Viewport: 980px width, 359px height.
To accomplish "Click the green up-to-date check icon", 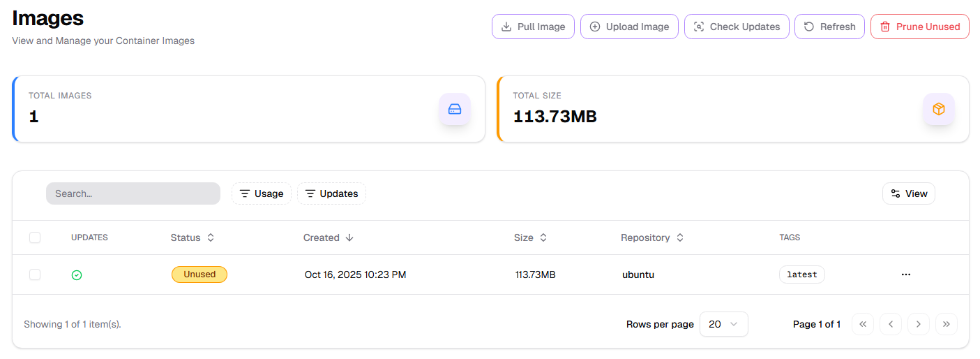I will click(x=77, y=275).
